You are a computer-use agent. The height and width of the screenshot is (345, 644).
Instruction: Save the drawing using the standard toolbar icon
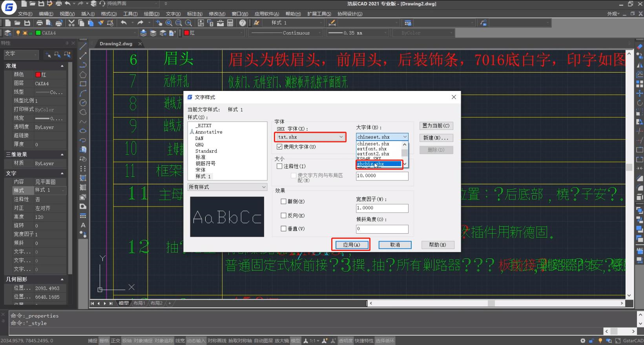tap(27, 23)
